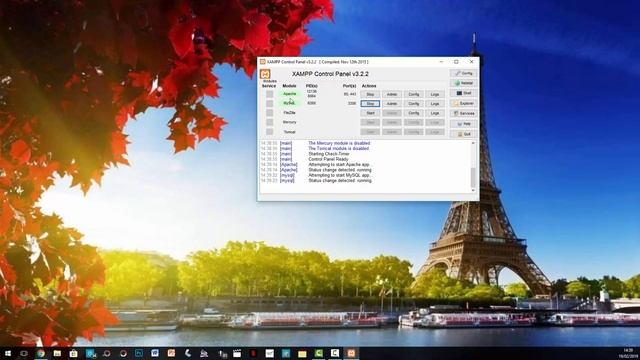Open the Windows Start menu
640x360 pixels.
7,353
